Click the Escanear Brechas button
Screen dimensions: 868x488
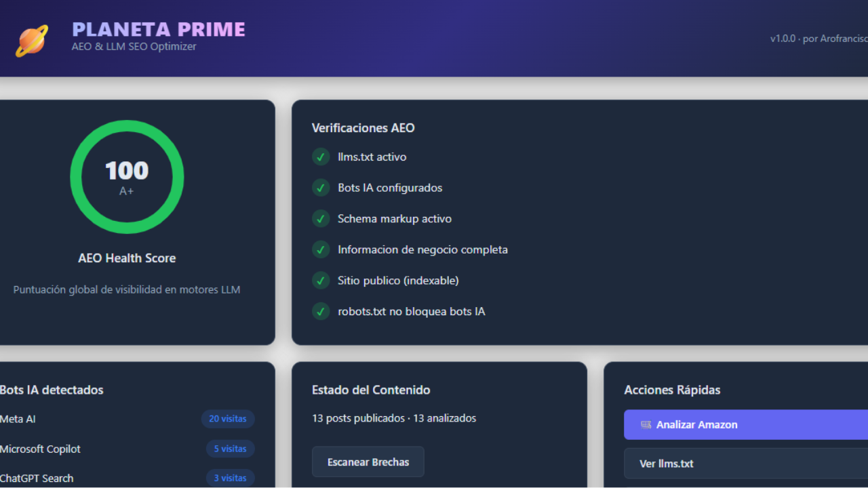click(368, 462)
